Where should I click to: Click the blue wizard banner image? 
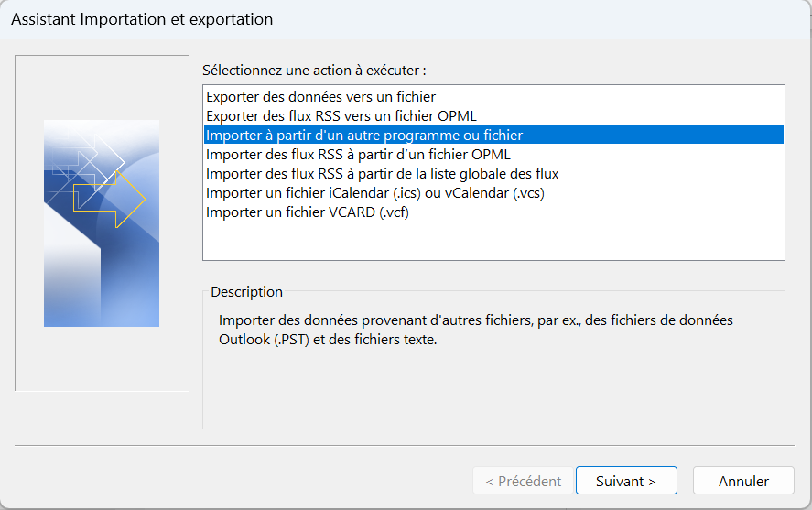101,275
